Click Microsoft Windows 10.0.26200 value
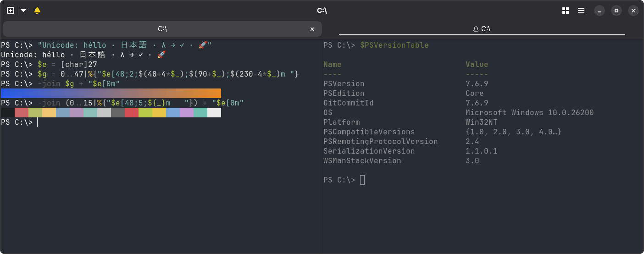The width and height of the screenshot is (644, 254). click(x=530, y=113)
